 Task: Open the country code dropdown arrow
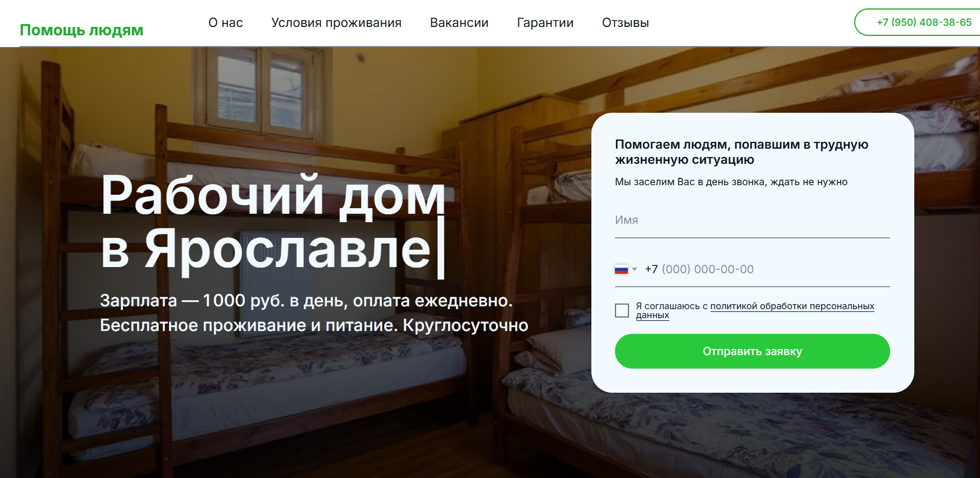pyautogui.click(x=635, y=270)
